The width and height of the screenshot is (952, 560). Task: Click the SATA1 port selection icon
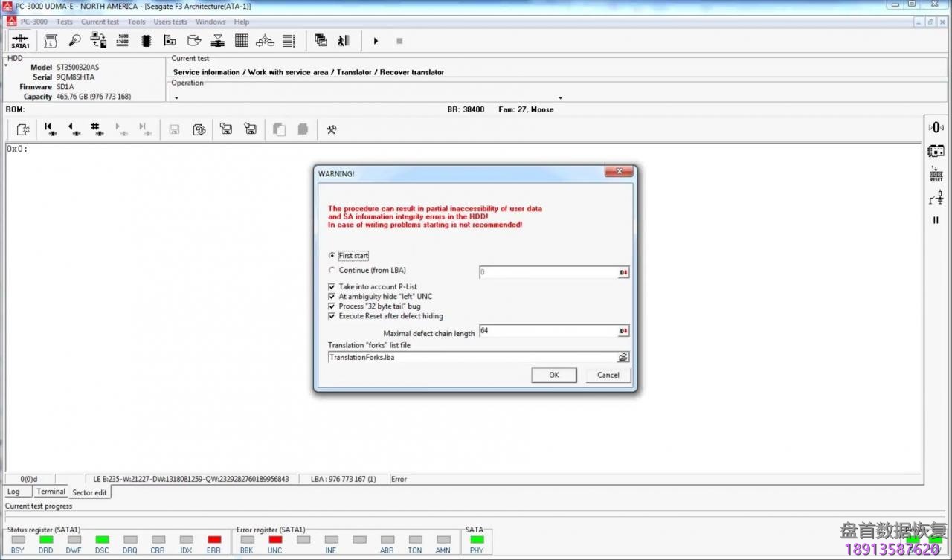pos(20,41)
